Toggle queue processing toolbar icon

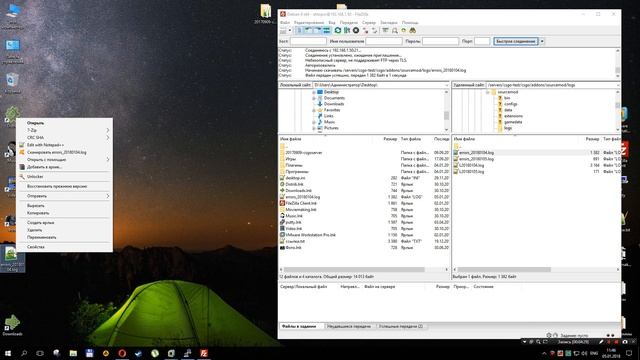347,31
